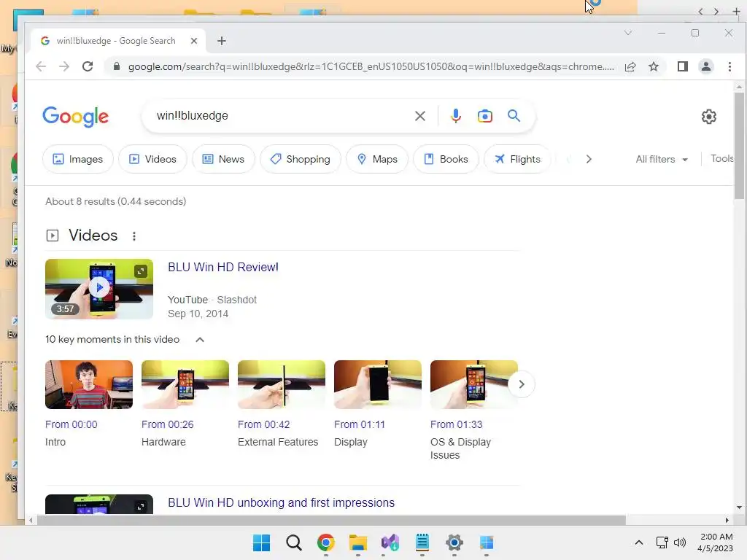Filter results by Videos

click(153, 159)
